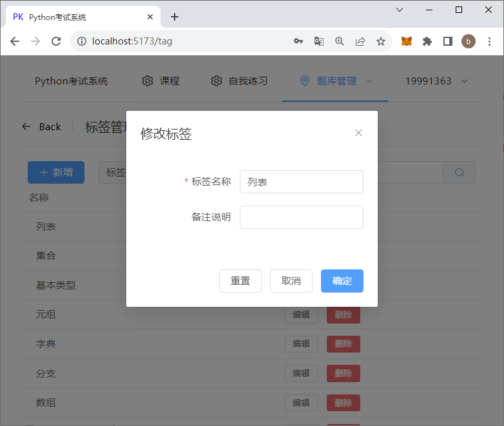Viewport: 504px width, 426px height.
Task: Open the extensions puzzle icon
Action: coord(427,41)
